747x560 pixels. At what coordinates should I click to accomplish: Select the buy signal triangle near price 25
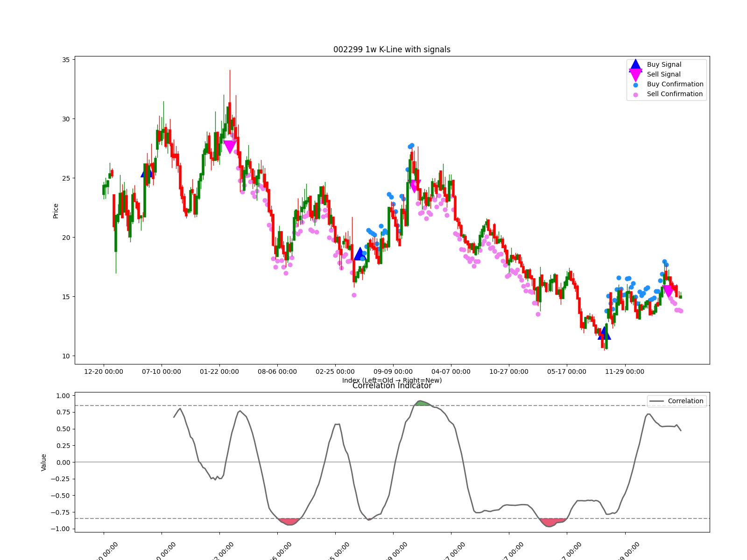coord(147,171)
